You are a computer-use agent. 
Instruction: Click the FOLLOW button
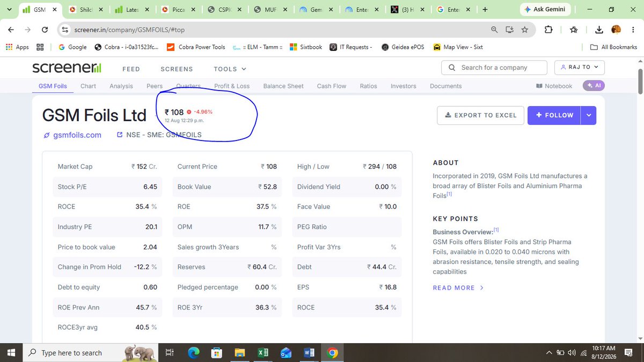[554, 115]
